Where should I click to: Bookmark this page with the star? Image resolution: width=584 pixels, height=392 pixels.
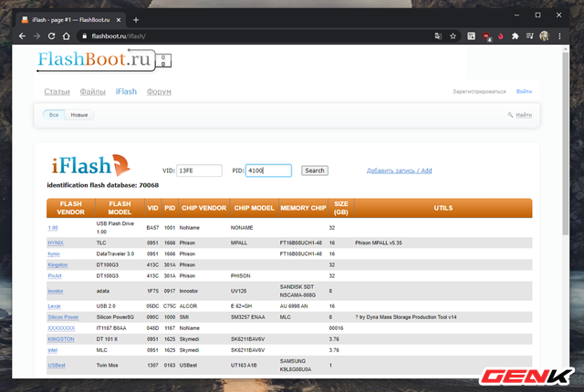[x=453, y=36]
